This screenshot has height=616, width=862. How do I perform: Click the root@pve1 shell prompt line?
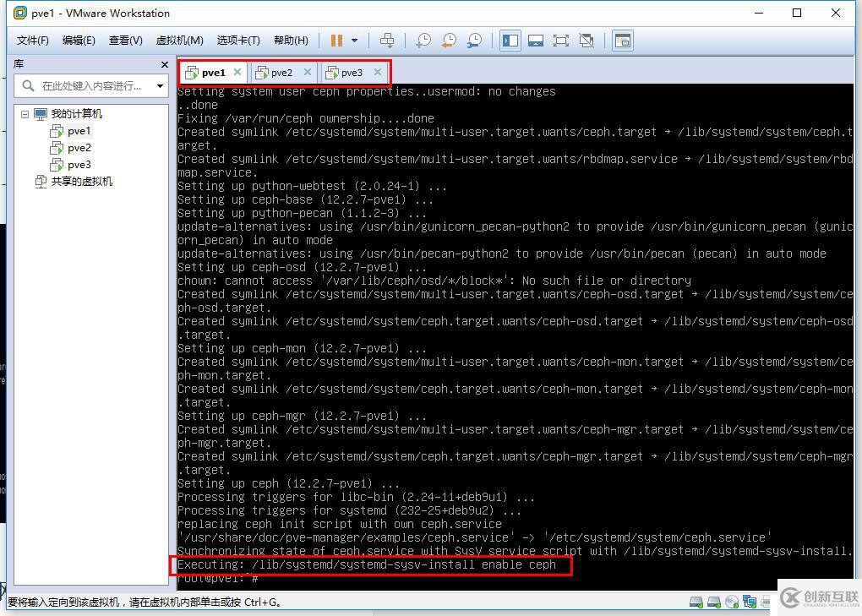click(x=218, y=579)
